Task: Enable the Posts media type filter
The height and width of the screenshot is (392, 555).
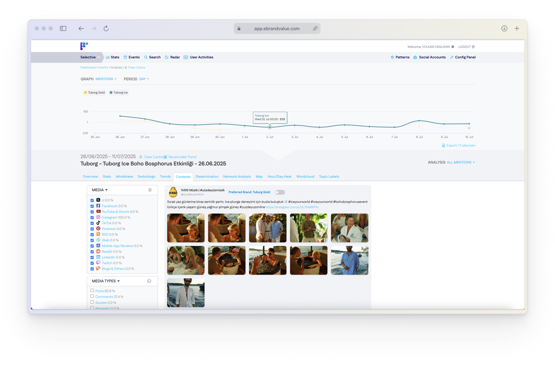Action: point(92,291)
